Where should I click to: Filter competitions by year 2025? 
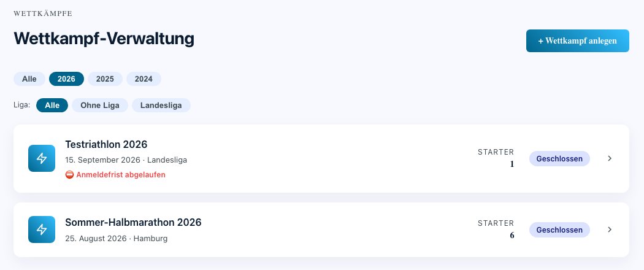(x=105, y=79)
